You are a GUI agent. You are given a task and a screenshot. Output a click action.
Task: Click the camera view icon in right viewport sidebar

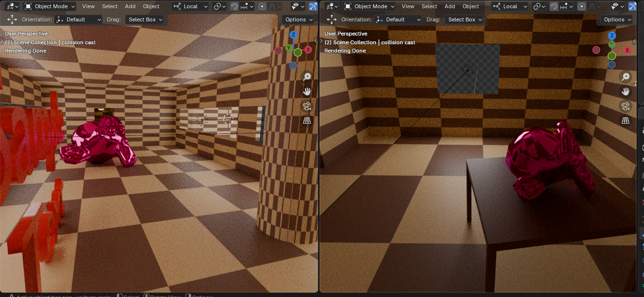[626, 106]
